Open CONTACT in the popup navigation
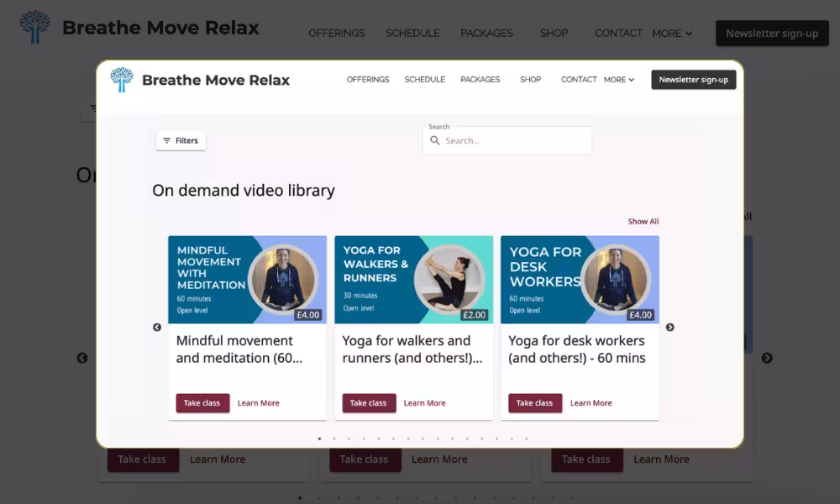 tap(579, 79)
